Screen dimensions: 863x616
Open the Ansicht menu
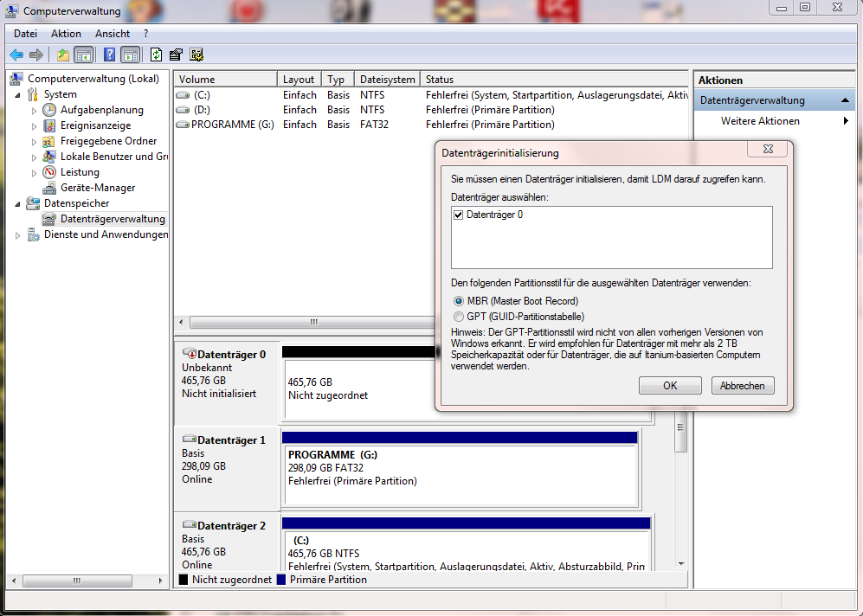[x=113, y=34]
